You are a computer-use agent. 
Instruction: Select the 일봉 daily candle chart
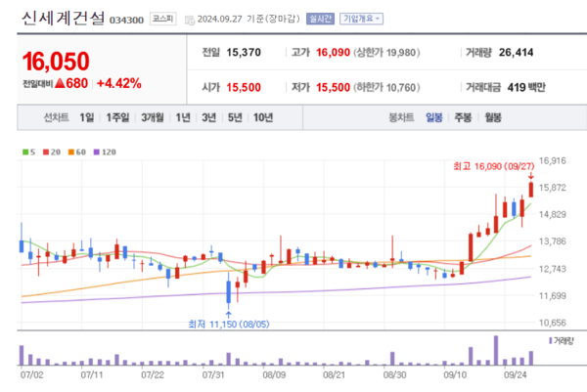[x=434, y=118]
